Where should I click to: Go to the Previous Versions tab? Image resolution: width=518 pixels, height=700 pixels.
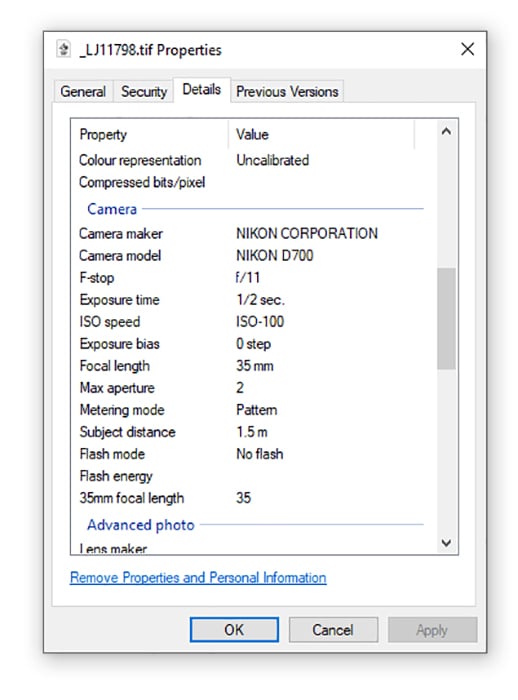287,91
